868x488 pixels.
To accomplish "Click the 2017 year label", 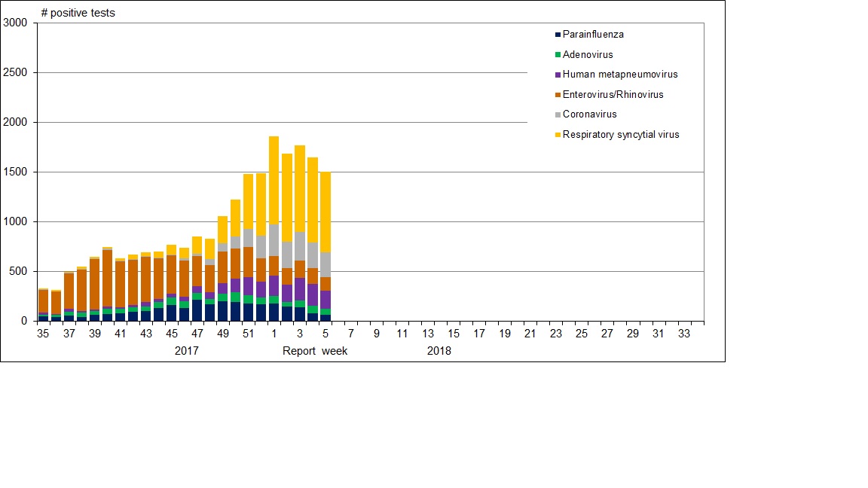I will 186,351.
